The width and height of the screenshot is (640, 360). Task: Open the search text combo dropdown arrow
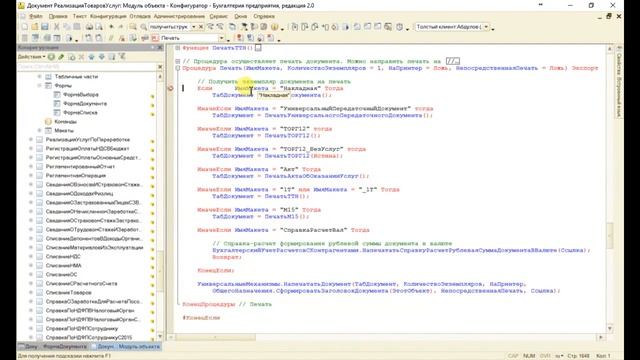[193, 27]
